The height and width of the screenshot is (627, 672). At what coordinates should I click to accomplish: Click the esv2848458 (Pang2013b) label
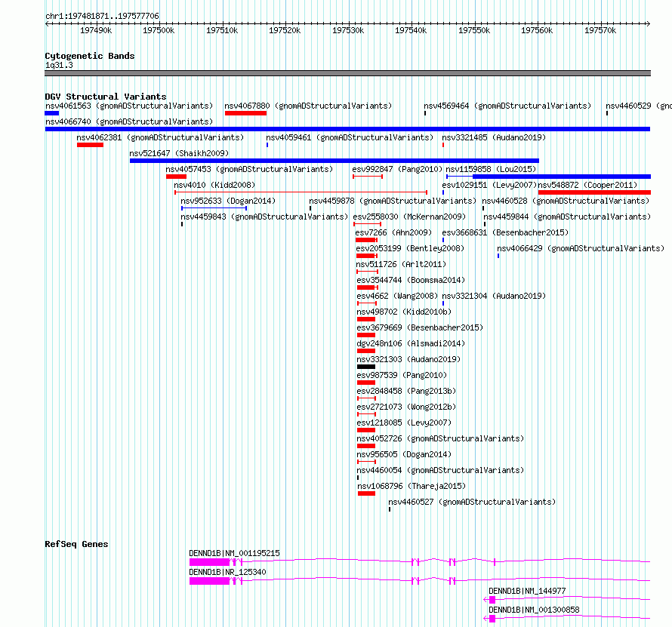click(x=406, y=391)
